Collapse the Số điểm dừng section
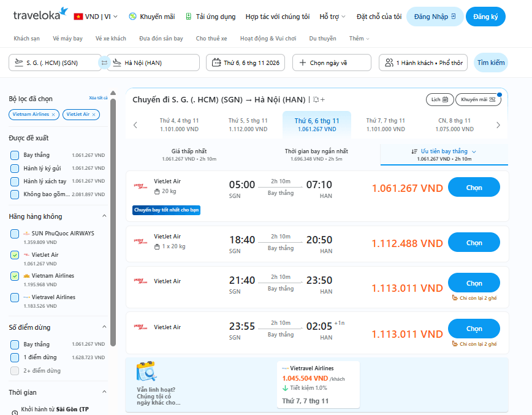 104,327
